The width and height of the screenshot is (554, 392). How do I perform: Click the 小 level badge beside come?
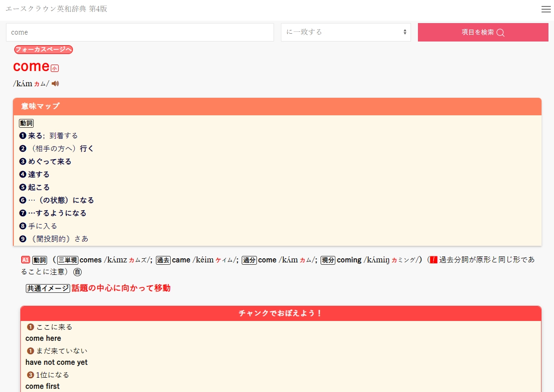tap(55, 68)
